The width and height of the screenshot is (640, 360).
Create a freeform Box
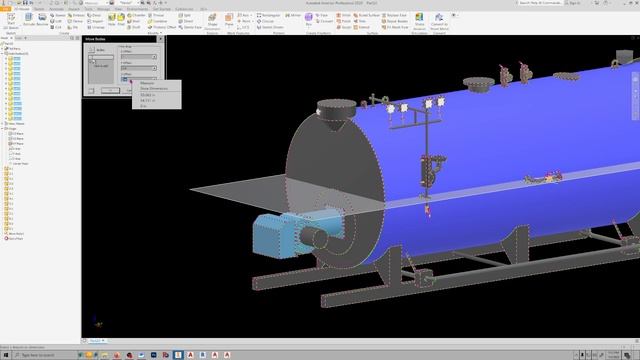309,19
